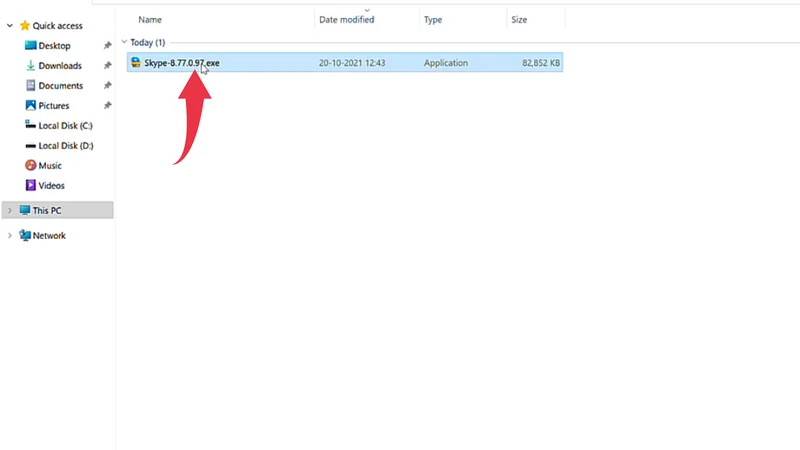Collapse the Today (1) group

[124, 43]
